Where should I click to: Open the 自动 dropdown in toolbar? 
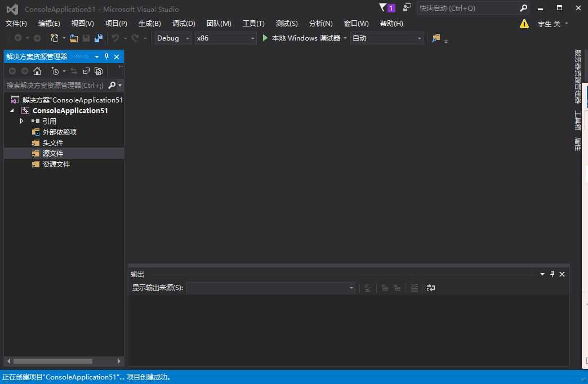click(x=386, y=38)
